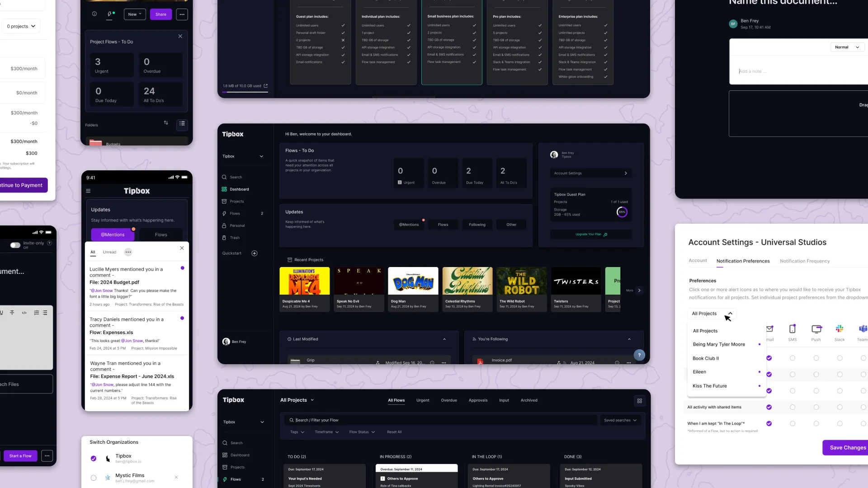This screenshot has height=488, width=868.
Task: Open more options for Invoice.pdf row
Action: 629,363
